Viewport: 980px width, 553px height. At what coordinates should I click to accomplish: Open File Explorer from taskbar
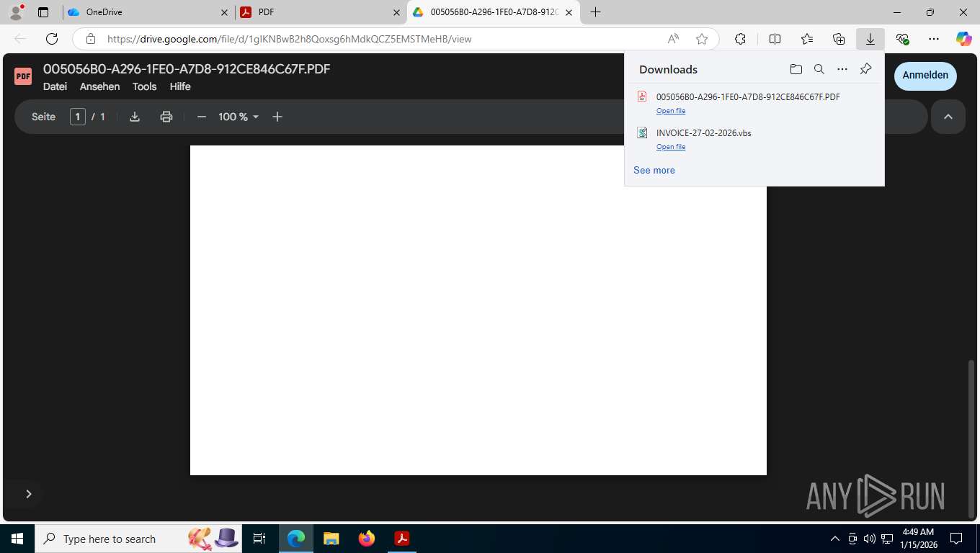331,539
